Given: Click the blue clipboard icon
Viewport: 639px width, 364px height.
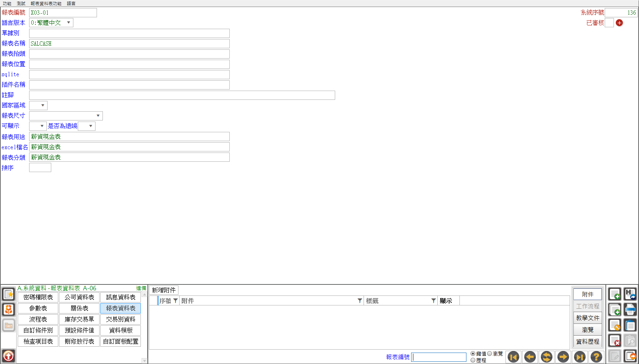Looking at the screenshot, I should tap(630, 325).
